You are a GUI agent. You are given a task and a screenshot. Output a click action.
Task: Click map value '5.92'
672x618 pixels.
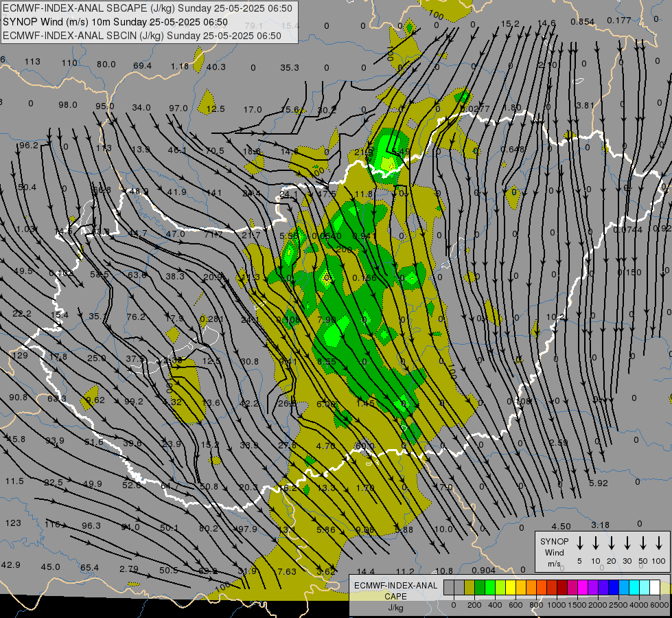[599, 483]
